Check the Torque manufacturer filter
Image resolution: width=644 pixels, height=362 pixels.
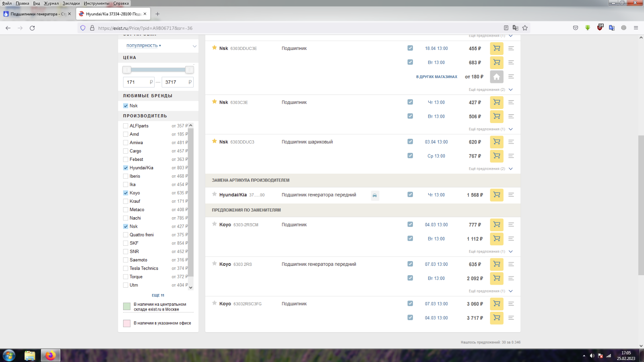[x=126, y=277]
